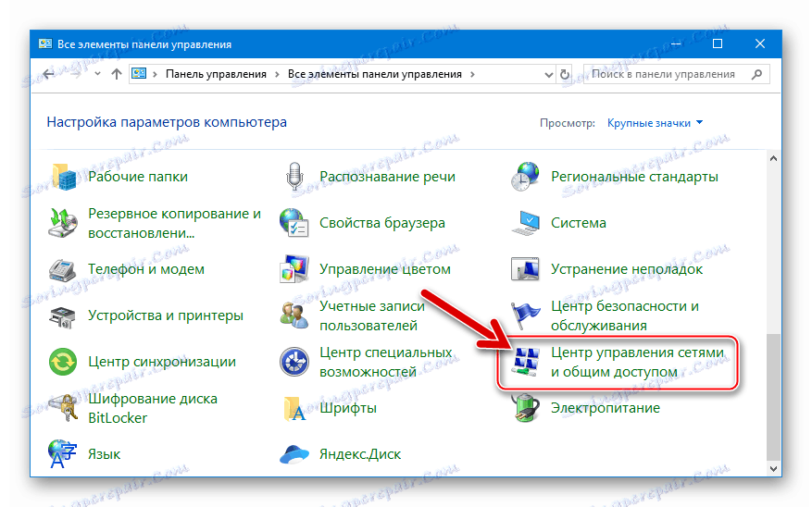Open Центр управления сетями icon
This screenshot has width=812, height=507.
(x=526, y=362)
